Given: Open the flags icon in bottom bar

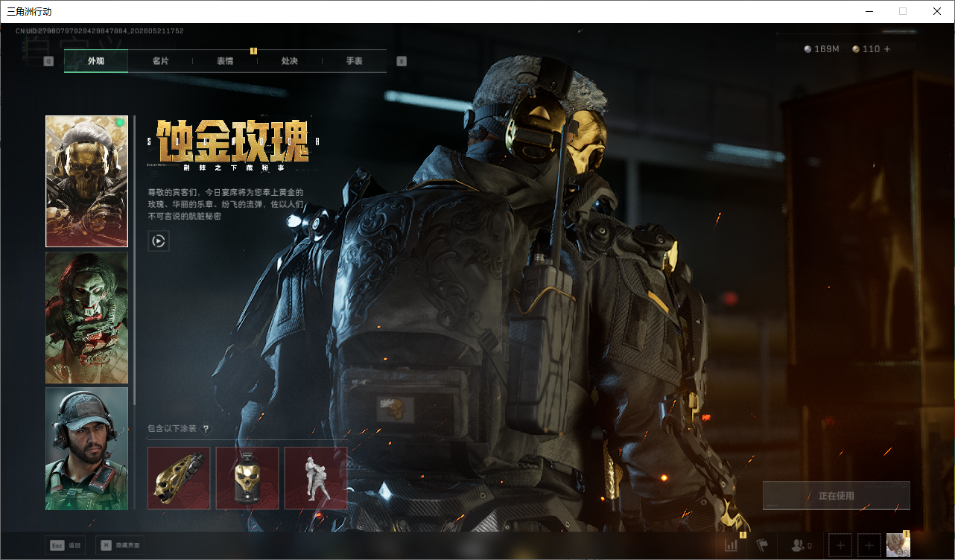Looking at the screenshot, I should [762, 545].
